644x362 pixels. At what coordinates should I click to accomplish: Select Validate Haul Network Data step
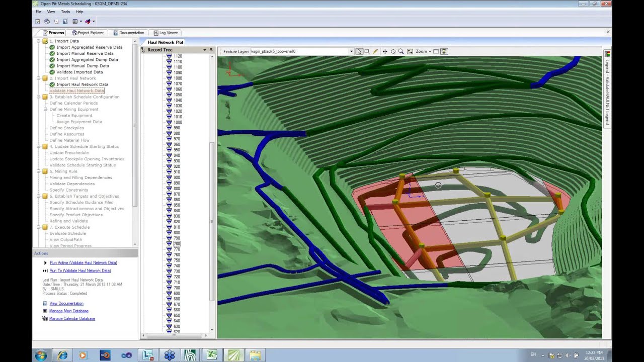point(76,90)
